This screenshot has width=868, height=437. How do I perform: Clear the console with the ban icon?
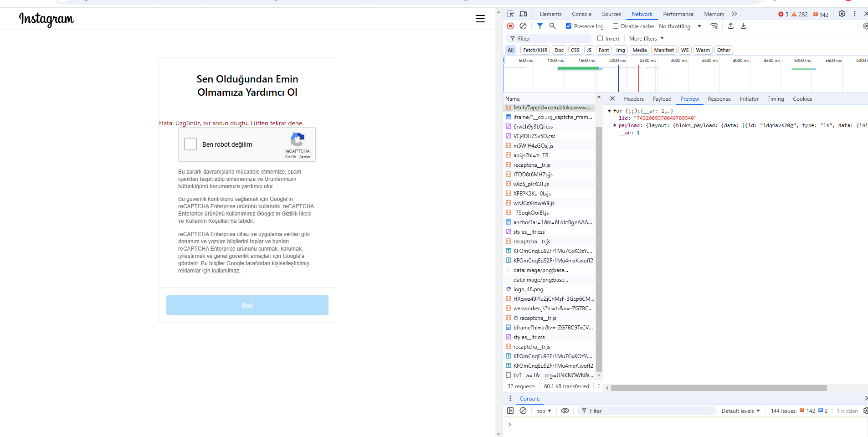[523, 411]
